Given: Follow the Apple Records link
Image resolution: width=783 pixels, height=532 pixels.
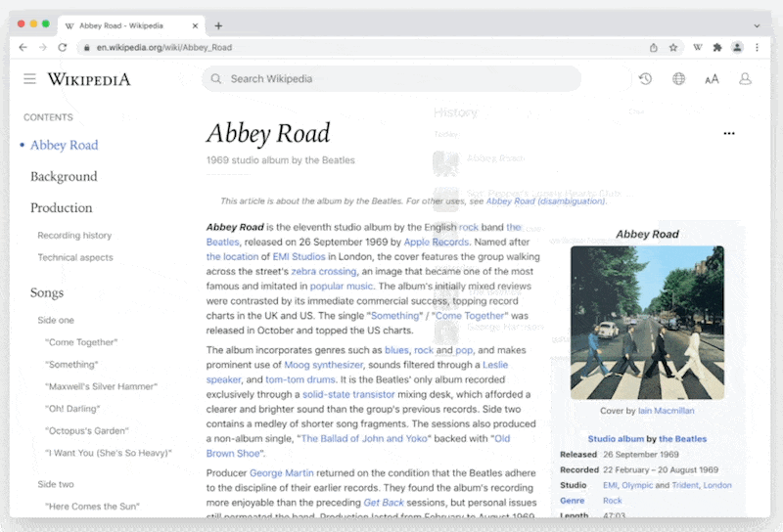Looking at the screenshot, I should pyautogui.click(x=436, y=242).
